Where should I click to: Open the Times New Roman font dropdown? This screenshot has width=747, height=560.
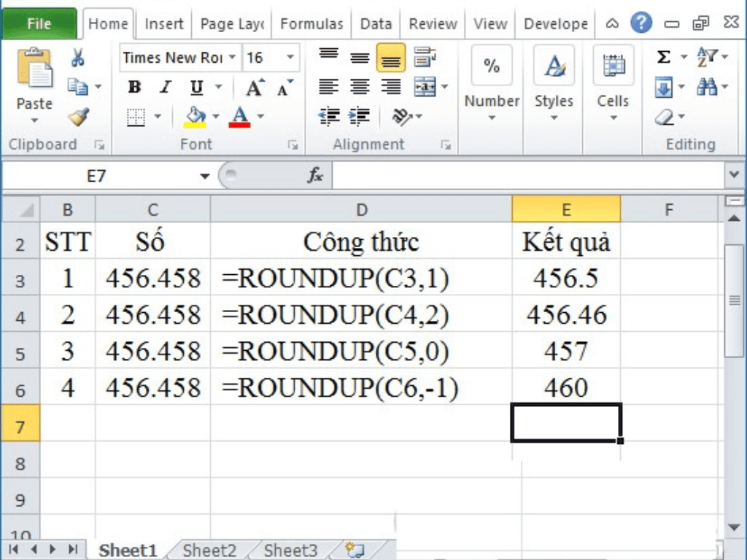coord(232,57)
